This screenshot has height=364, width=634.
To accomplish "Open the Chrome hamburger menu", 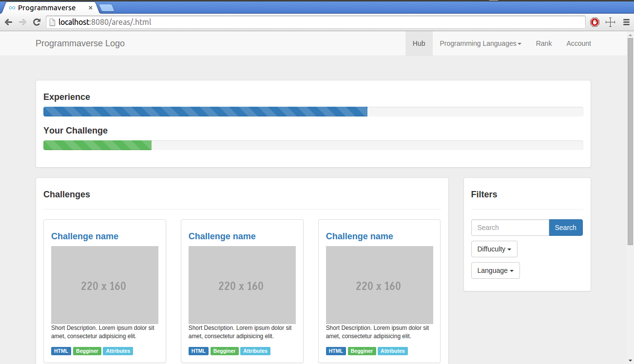I will click(626, 22).
